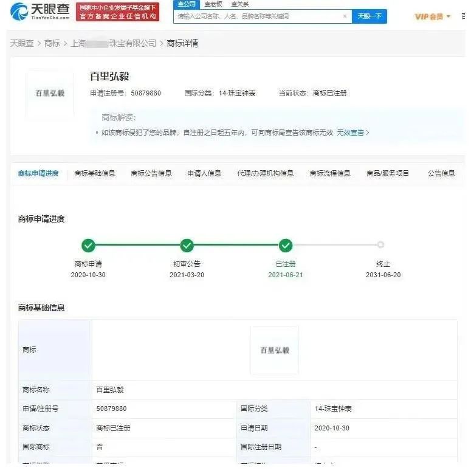
Task: Click 2020-10-30 in the 申请日期 row
Action: coord(332,428)
